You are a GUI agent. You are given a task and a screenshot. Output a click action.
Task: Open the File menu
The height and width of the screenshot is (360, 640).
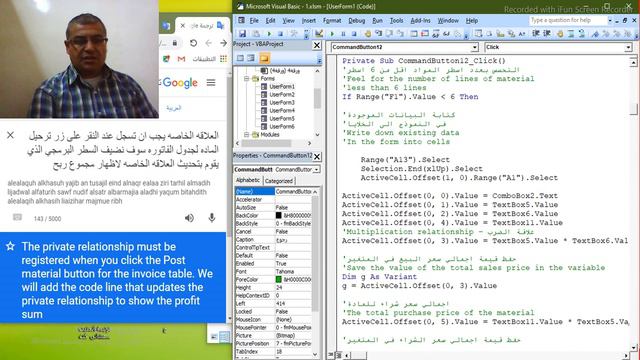254,20
